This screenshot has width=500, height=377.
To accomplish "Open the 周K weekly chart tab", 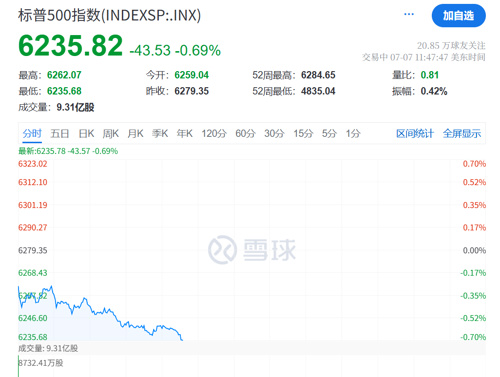I will coord(111,134).
